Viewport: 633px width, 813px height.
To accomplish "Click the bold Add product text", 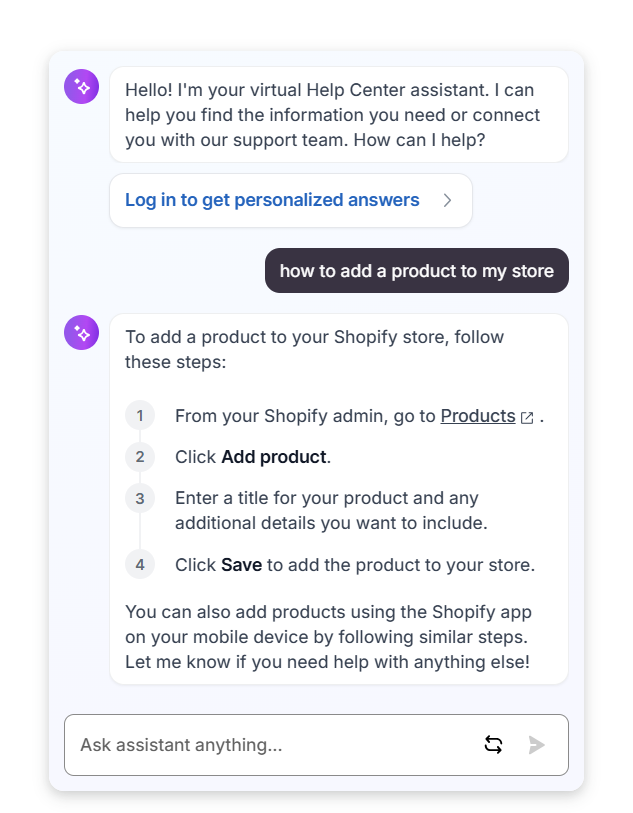I will pos(274,457).
